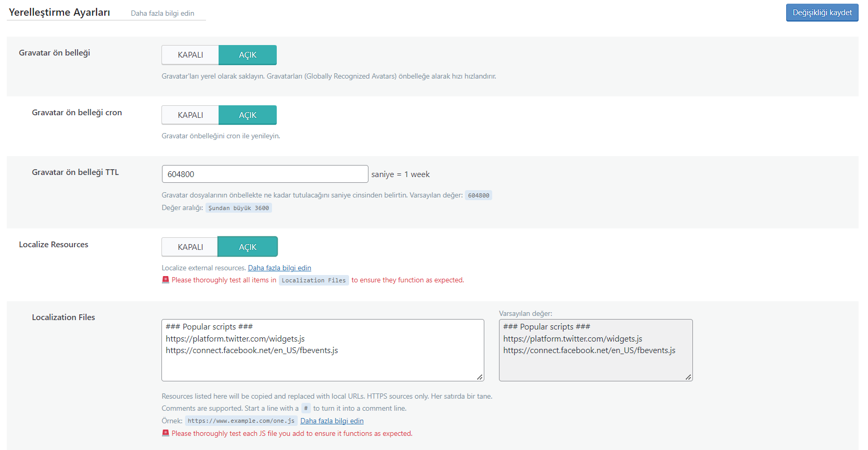
Task: Focus the Gravatar ön belleği TTL field
Action: click(265, 174)
